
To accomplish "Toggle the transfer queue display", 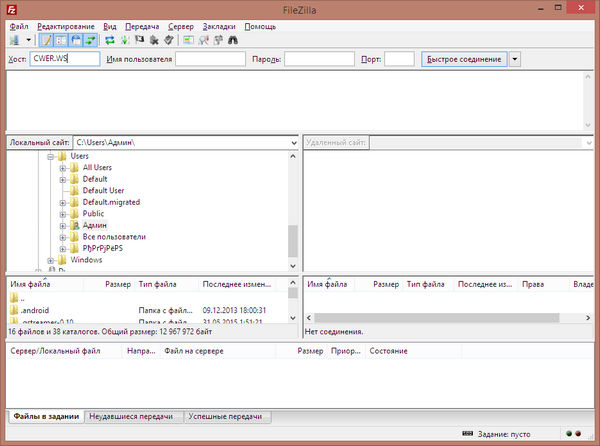I will tap(91, 40).
